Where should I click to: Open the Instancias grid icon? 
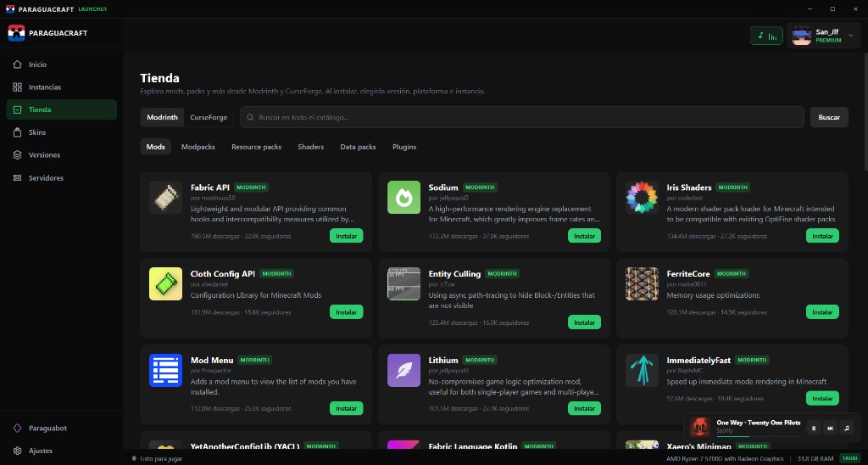coord(17,87)
